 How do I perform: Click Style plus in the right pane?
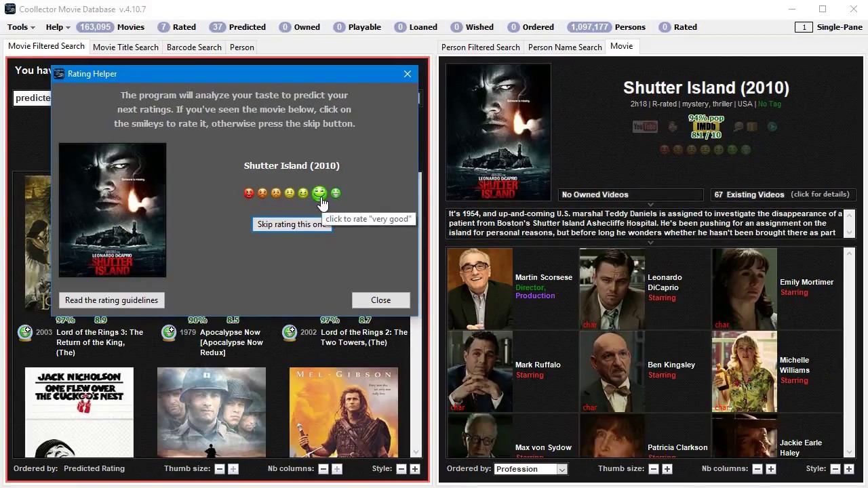849,469
